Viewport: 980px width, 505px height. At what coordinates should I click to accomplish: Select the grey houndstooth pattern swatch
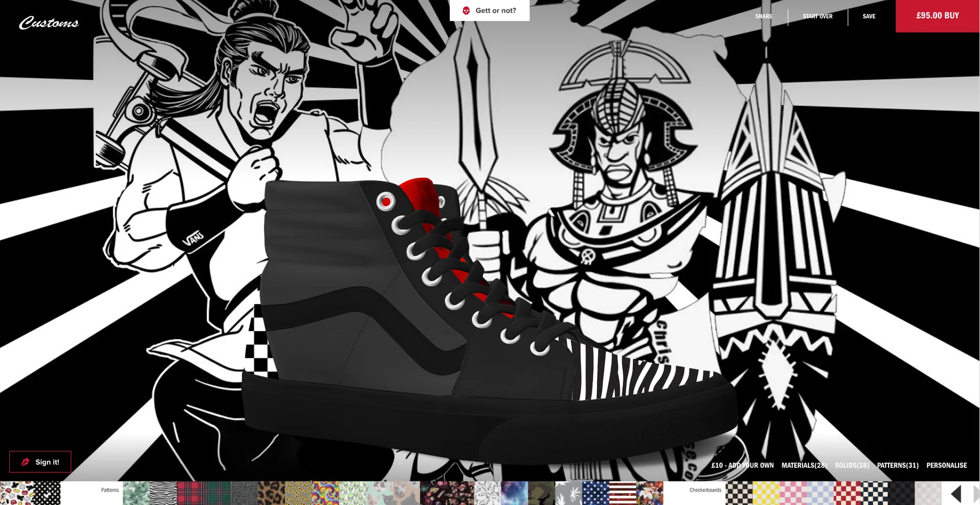point(244,493)
